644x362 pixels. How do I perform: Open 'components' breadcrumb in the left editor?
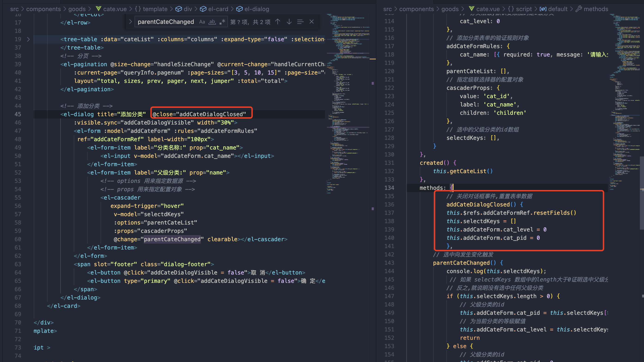point(43,9)
